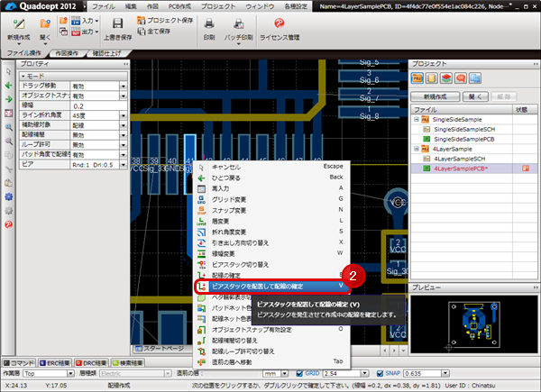
Task: Open ライセンス管理 license icon
Action: coord(280,23)
